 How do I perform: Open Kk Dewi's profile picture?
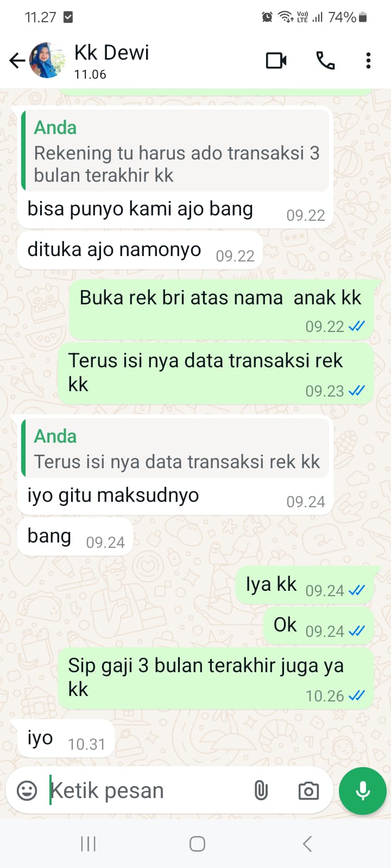tap(47, 60)
